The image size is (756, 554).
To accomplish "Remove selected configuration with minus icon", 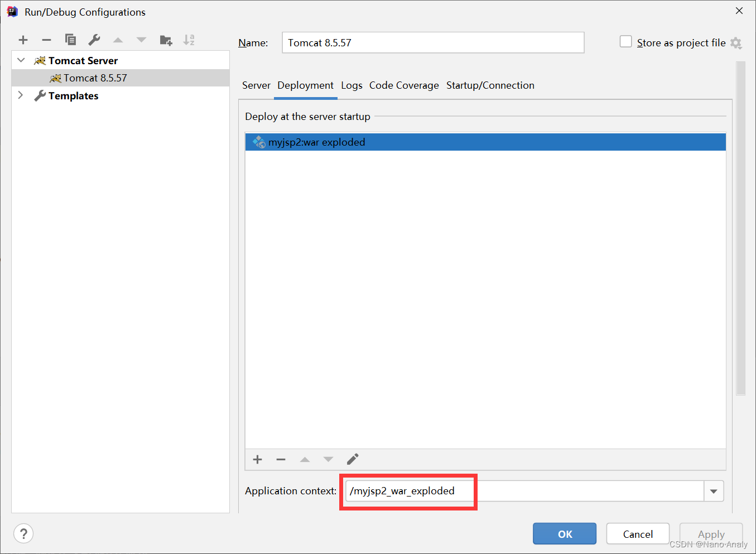I will coord(47,40).
